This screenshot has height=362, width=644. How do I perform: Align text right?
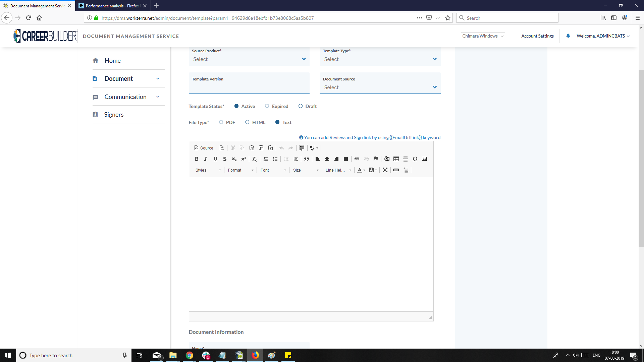pyautogui.click(x=336, y=159)
